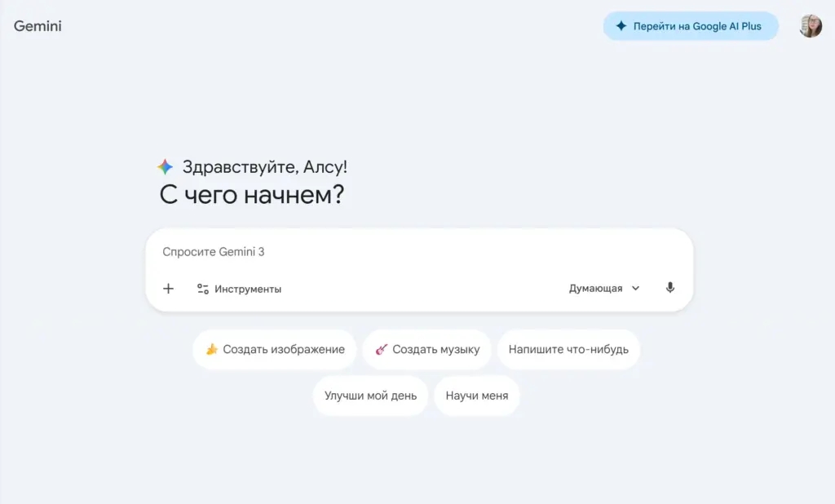
Task: Select the Создать музыку suggestion chip
Action: (427, 349)
